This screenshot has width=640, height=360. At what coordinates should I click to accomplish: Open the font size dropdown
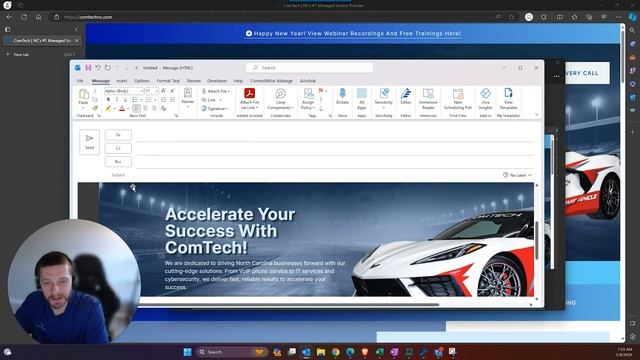157,91
